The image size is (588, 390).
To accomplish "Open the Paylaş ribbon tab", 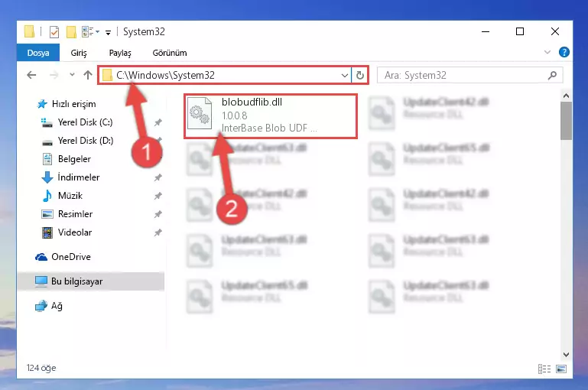I will (x=120, y=53).
